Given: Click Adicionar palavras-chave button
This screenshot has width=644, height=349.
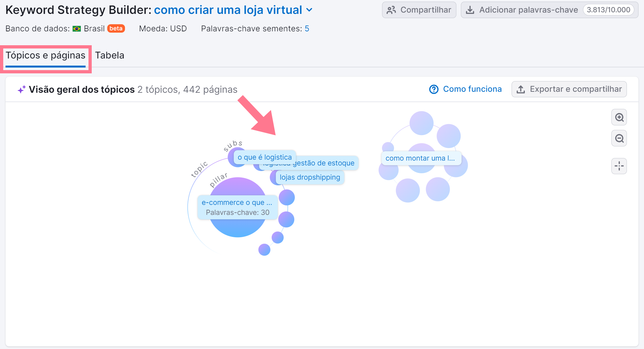Looking at the screenshot, I should (549, 10).
